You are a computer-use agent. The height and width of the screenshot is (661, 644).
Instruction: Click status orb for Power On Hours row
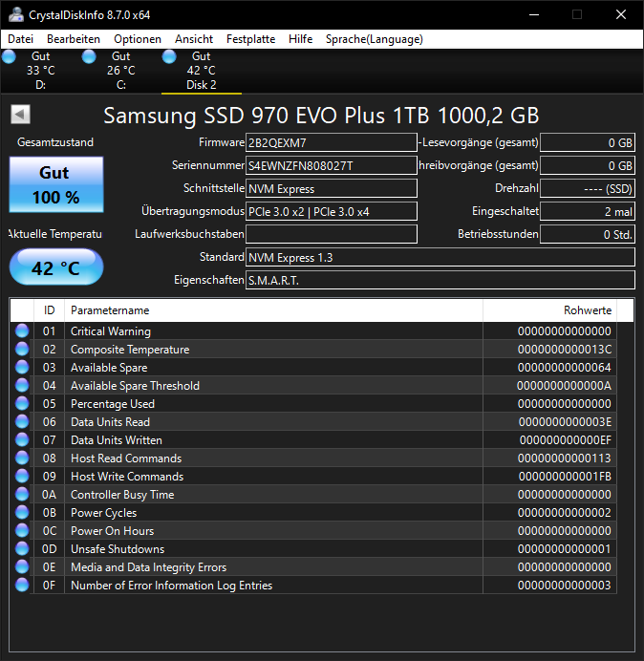coord(22,530)
